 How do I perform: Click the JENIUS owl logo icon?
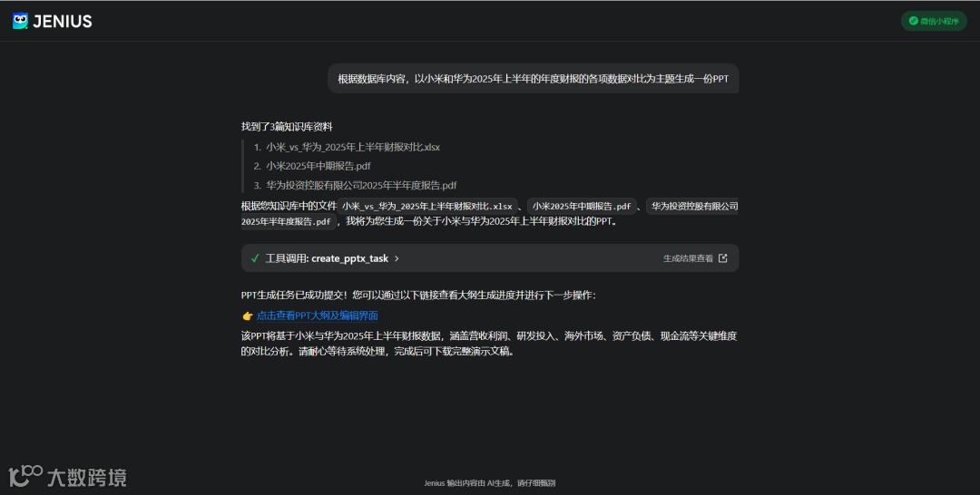click(20, 21)
